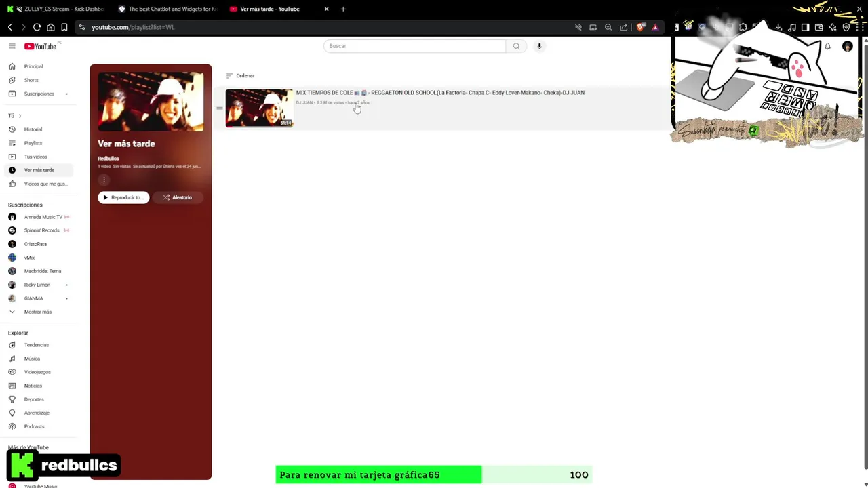Switch to ZULLYY_CS Stream Kick tab
Image resolution: width=868 pixels, height=488 pixels.
[56, 9]
